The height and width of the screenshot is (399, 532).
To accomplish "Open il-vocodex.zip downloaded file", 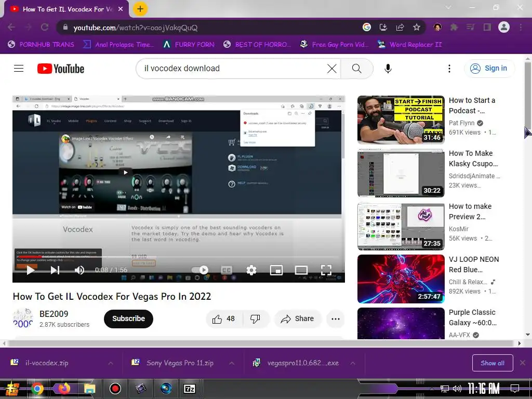I will (x=46, y=363).
